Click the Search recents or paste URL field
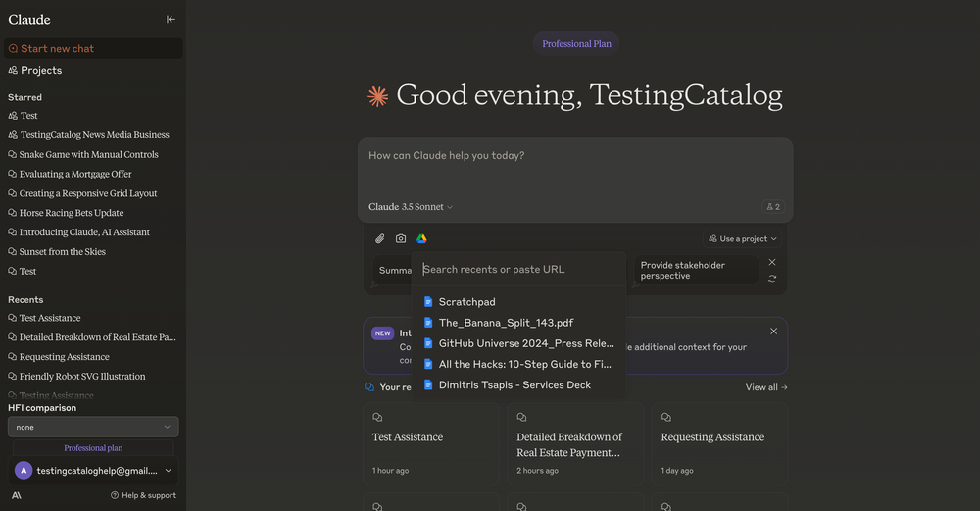The image size is (980, 511). tap(519, 269)
